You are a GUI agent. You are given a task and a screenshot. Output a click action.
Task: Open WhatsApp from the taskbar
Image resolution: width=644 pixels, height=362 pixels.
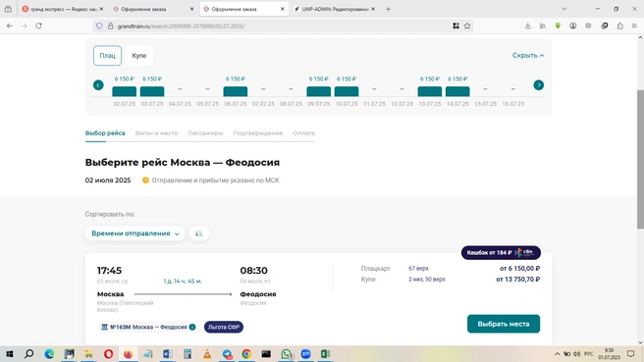[287, 354]
